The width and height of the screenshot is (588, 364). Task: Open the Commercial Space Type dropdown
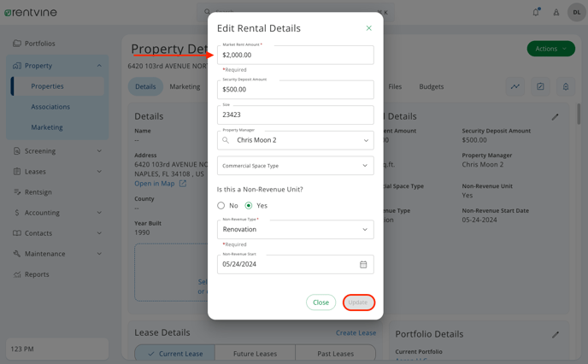coord(296,166)
